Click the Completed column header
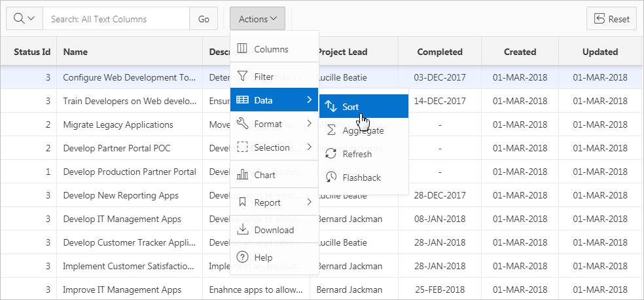The image size is (644, 300). [x=440, y=52]
